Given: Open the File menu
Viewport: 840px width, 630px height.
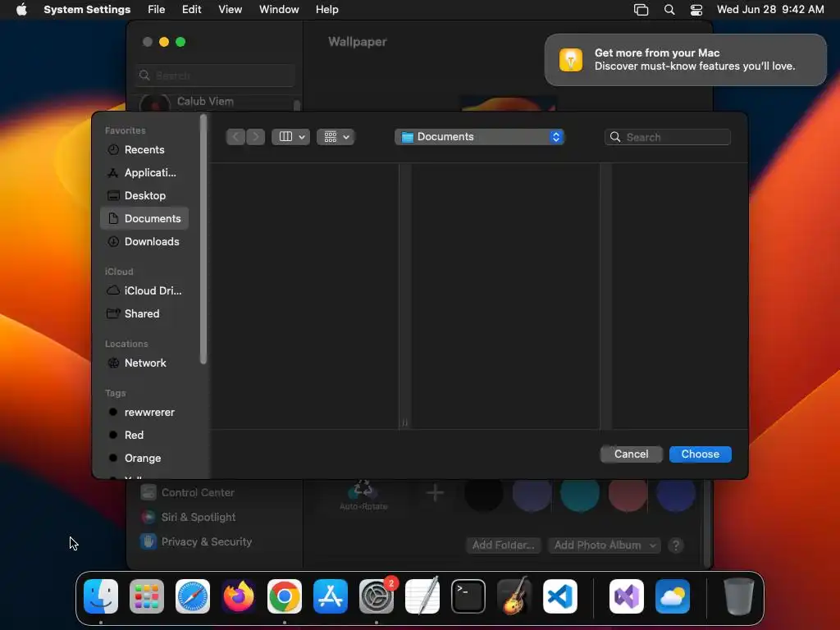Looking at the screenshot, I should pos(157,10).
